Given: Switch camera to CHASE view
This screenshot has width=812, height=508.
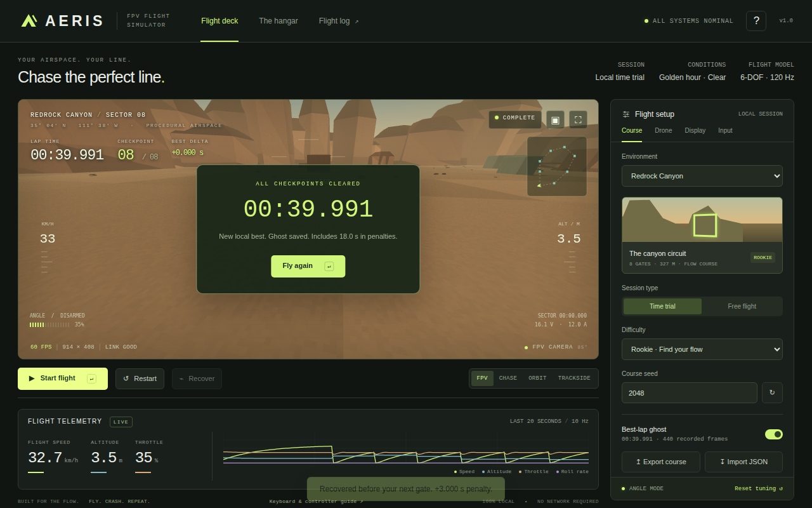Looking at the screenshot, I should [x=508, y=378].
